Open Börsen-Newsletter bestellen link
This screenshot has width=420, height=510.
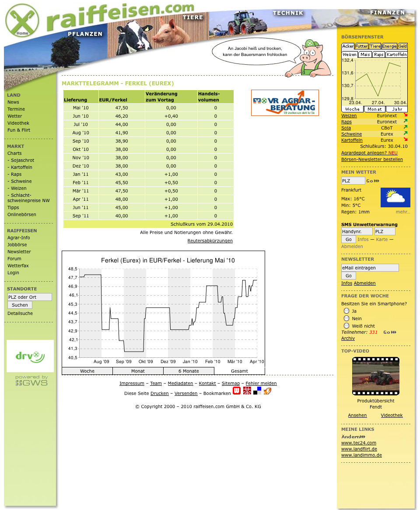pos(372,159)
